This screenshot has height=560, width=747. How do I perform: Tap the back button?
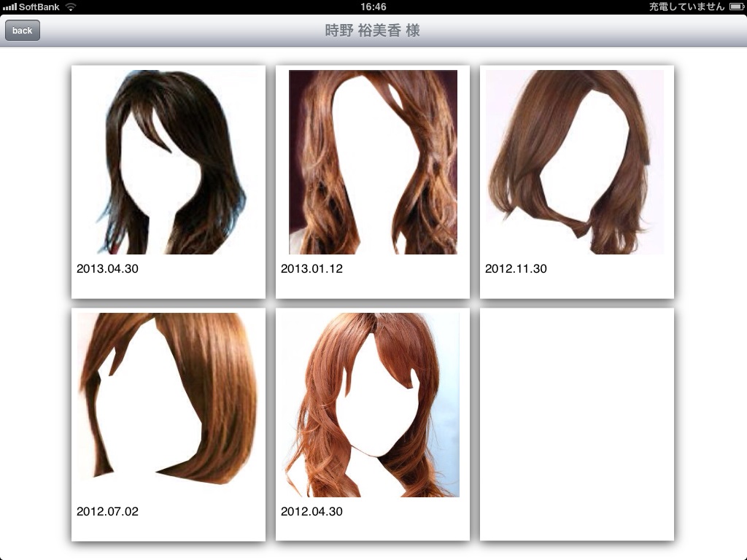click(x=23, y=31)
